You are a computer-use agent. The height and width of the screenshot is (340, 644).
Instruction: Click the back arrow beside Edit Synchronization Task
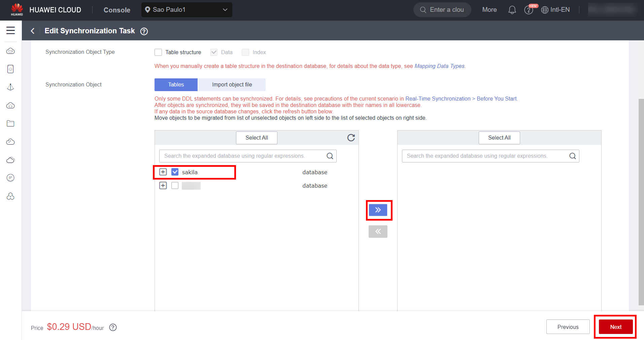point(33,31)
